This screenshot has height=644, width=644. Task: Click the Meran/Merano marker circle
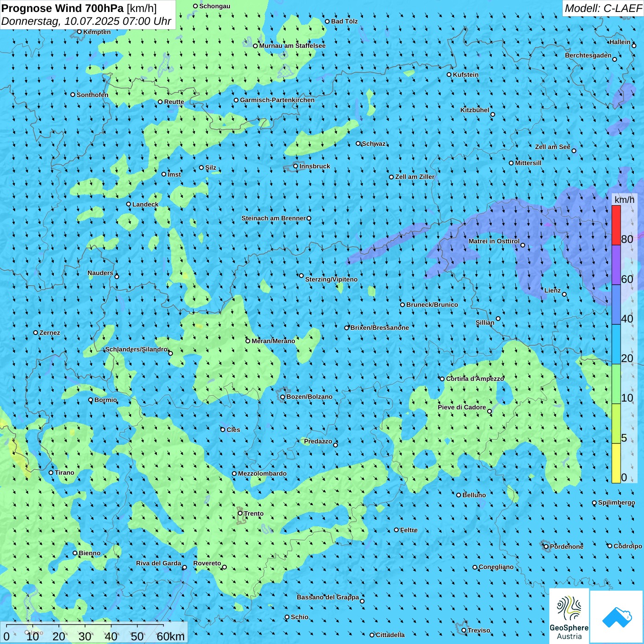248,341
